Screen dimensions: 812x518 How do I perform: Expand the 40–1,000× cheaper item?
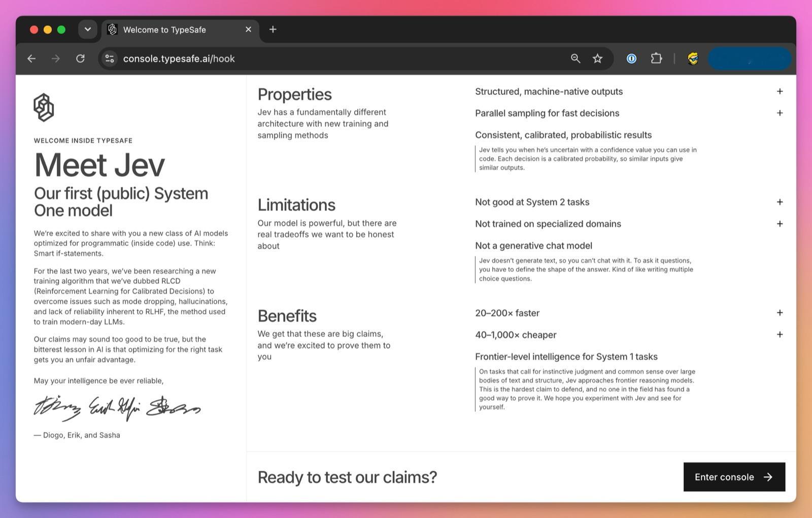[x=780, y=335]
